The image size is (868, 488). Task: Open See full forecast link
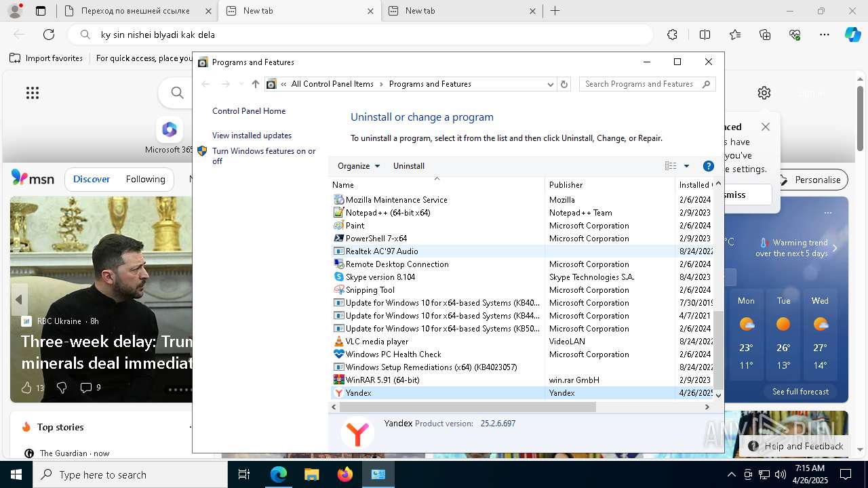pyautogui.click(x=800, y=392)
